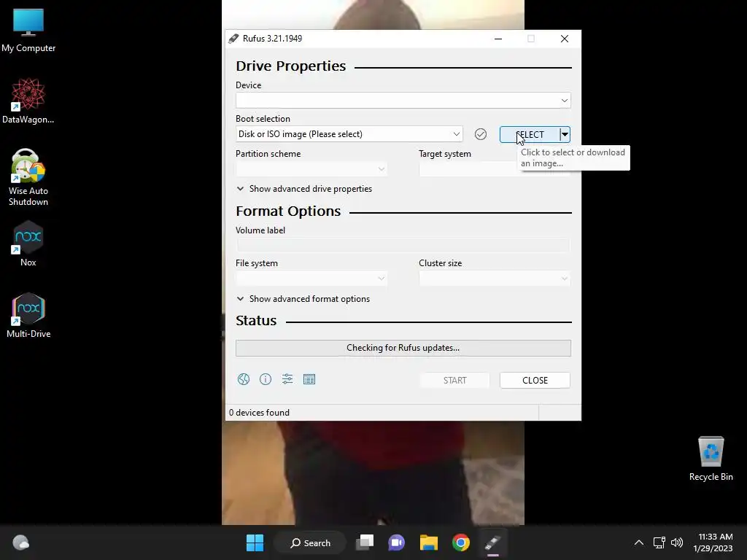Minimize the Rufus window

pos(498,39)
